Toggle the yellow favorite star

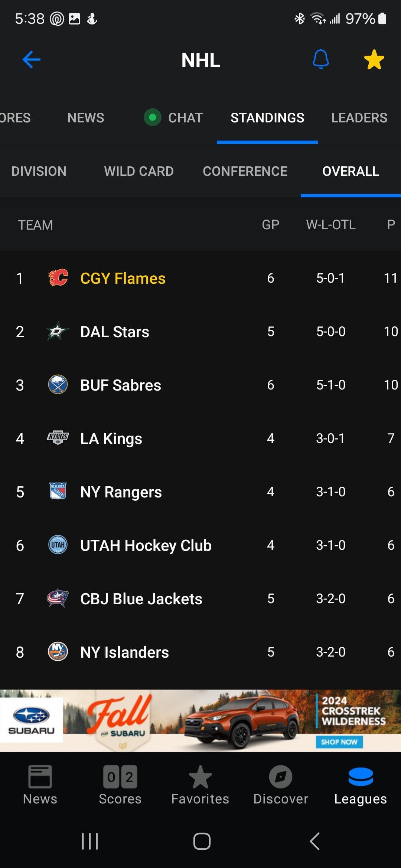pyautogui.click(x=374, y=60)
